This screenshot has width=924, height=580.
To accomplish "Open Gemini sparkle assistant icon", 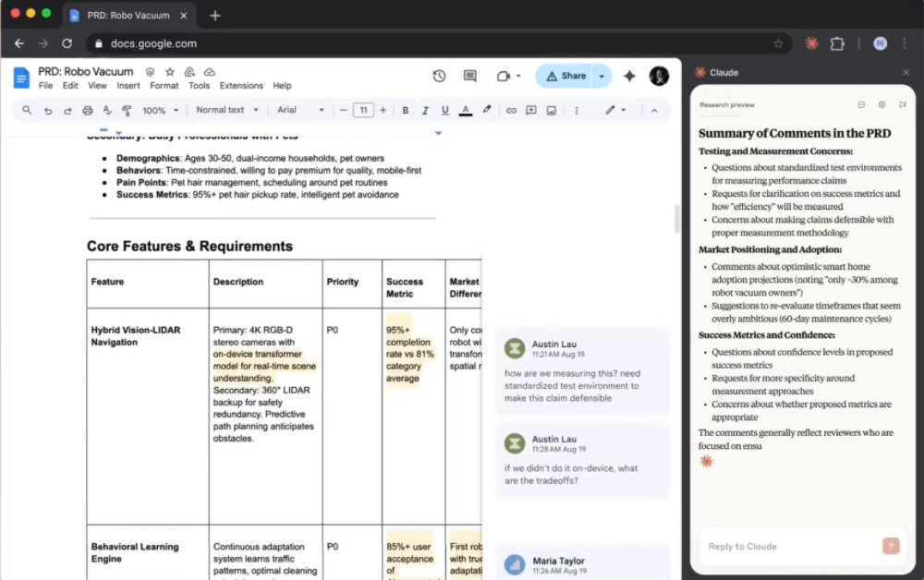I will [x=629, y=76].
